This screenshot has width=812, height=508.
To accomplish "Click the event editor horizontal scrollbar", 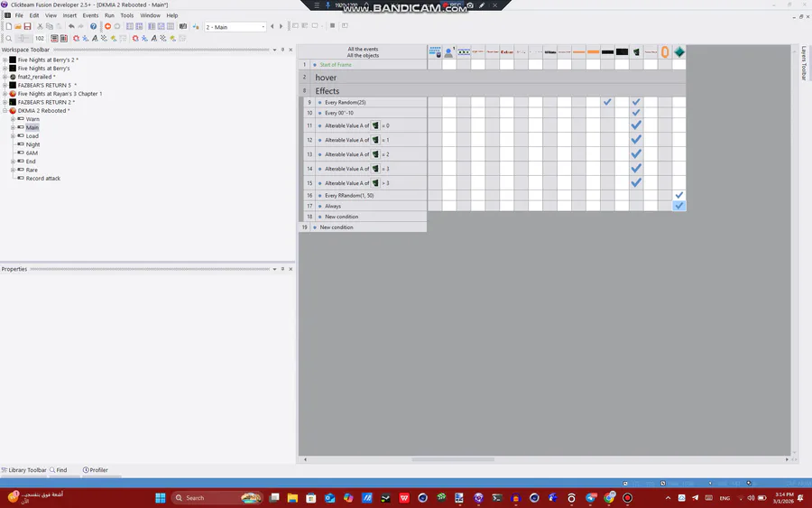I will [453, 459].
